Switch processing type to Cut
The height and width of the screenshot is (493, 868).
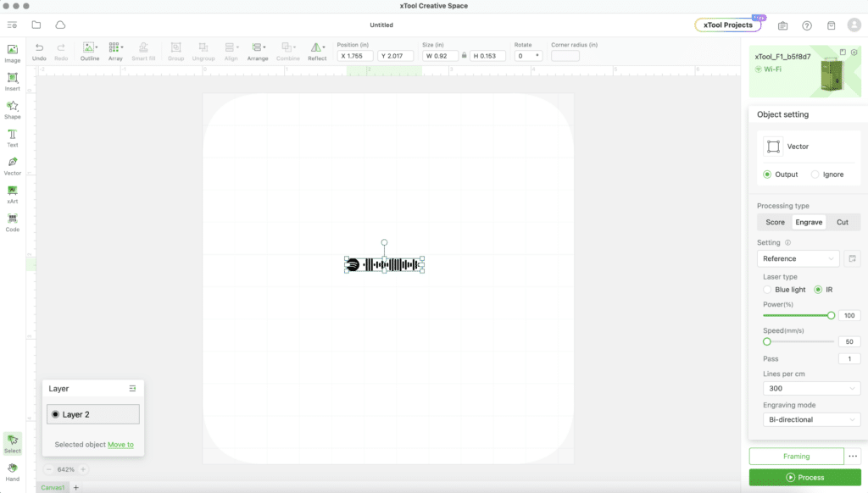point(842,222)
